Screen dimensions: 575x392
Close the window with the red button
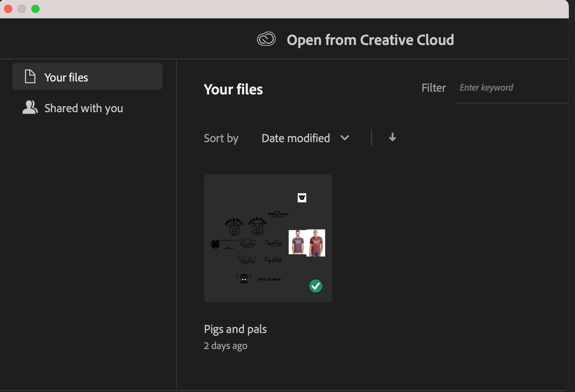pos(8,9)
